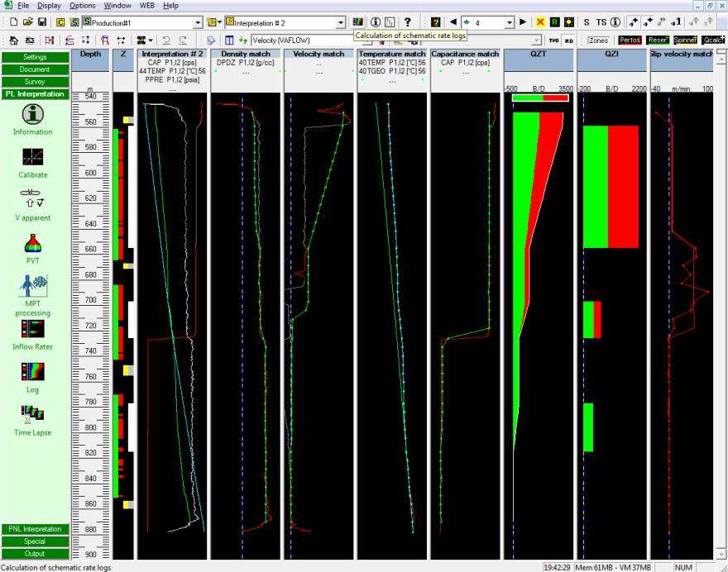The height and width of the screenshot is (572, 728).
Task: Open the Options menu
Action: coord(82,6)
